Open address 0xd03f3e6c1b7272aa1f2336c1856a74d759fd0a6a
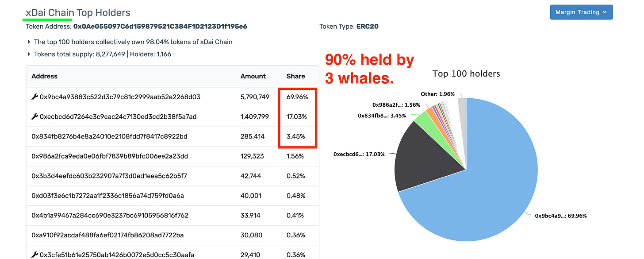Screen dimensions: 644x259 click(107, 196)
